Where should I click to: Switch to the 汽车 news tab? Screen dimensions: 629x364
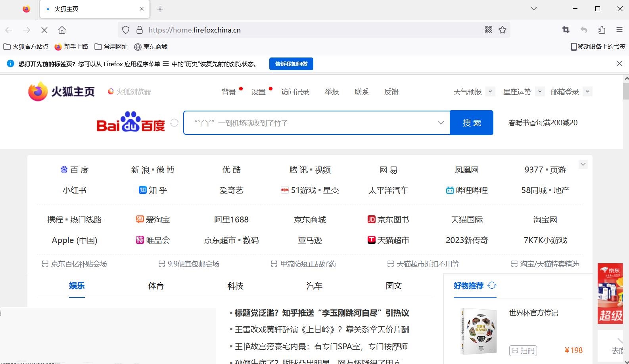314,286
